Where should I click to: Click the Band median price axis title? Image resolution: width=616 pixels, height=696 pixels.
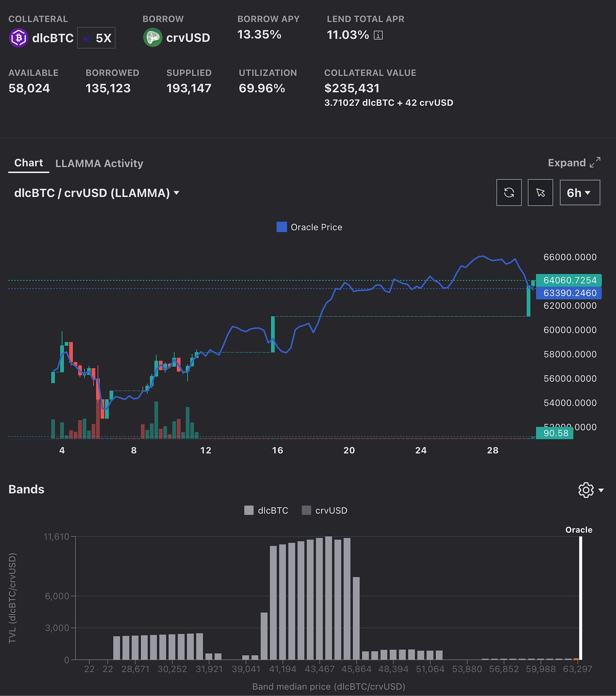(x=329, y=686)
